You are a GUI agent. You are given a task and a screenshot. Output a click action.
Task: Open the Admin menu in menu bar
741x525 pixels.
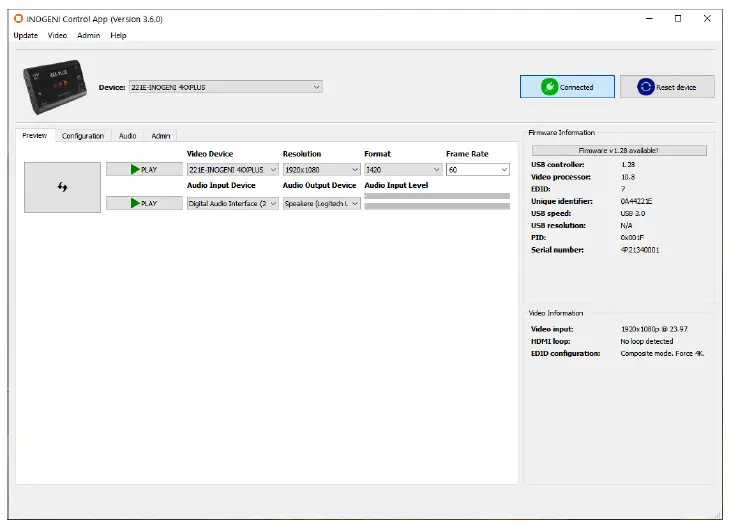tap(88, 35)
